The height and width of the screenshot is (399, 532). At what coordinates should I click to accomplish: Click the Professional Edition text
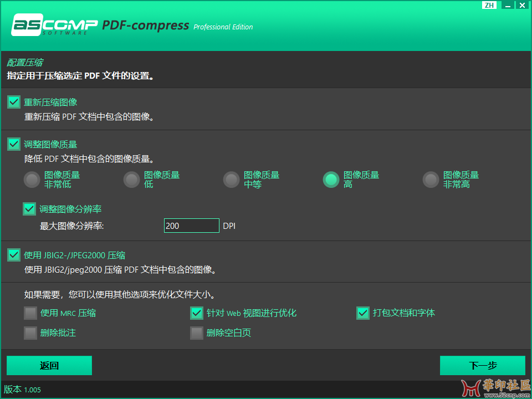223,27
